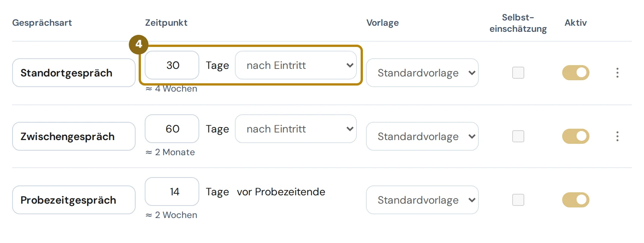Open Standardvorlage dropdown for Standortgespräch

(422, 73)
